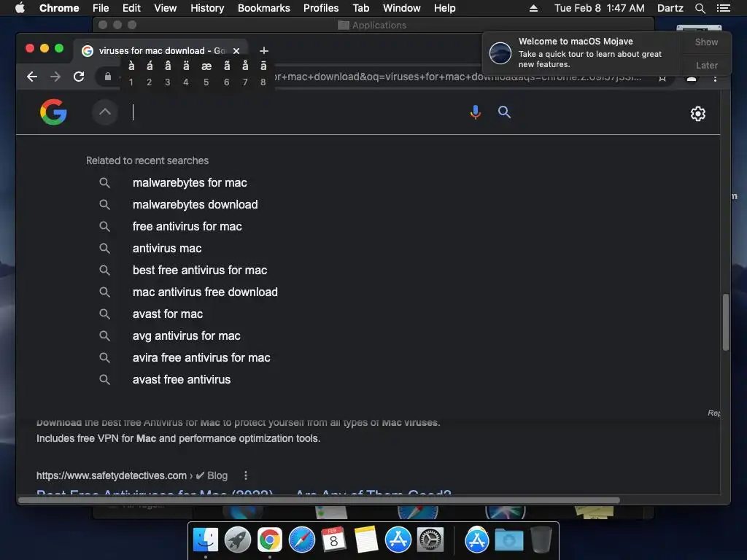The image size is (747, 560).
Task: Choose suggestion mac antivirus free download
Action: point(205,292)
